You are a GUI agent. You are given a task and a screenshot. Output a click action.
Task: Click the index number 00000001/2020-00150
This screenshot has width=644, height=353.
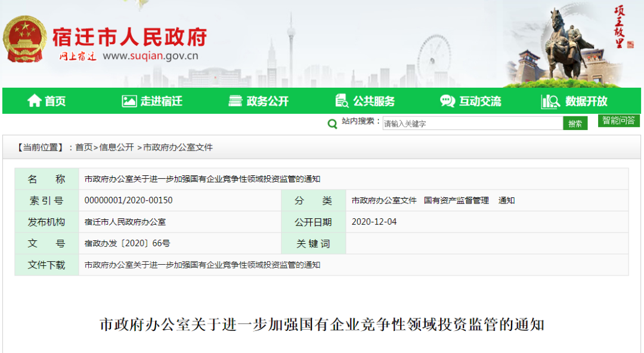coord(129,200)
